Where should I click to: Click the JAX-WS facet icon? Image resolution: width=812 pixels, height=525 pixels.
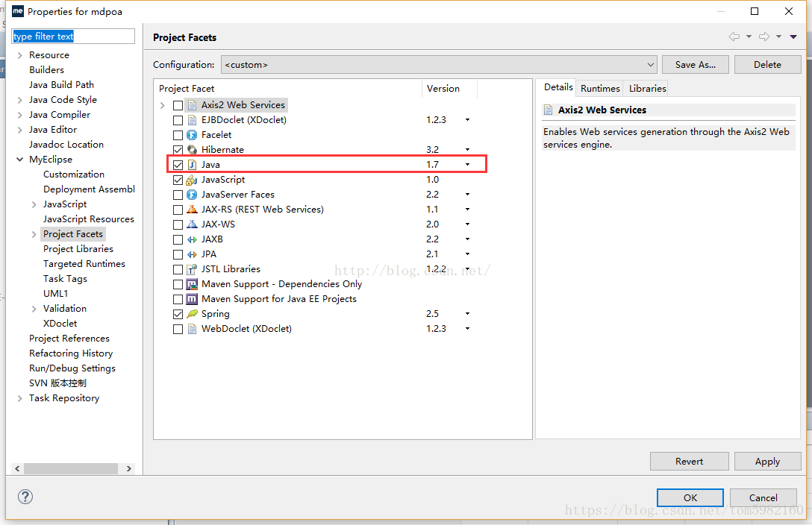(192, 224)
